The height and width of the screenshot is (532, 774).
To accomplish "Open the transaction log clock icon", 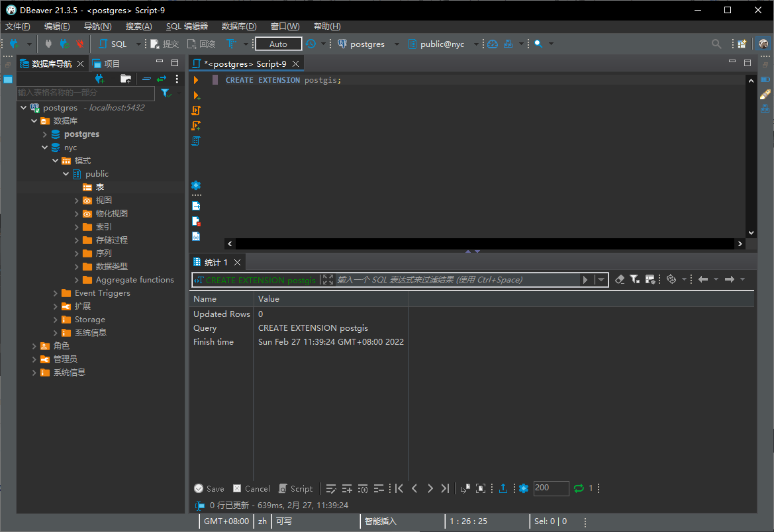I will point(311,44).
